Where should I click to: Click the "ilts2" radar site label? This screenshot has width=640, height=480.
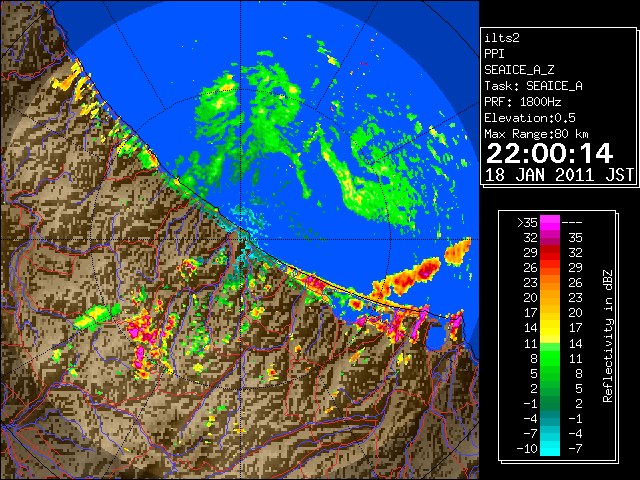(x=502, y=38)
